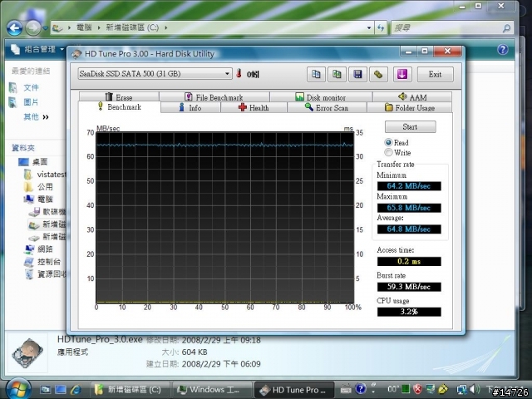The image size is (532, 399).
Task: Click the 新增磁碟區 (C:) breadcrumb segment
Action: (x=132, y=27)
